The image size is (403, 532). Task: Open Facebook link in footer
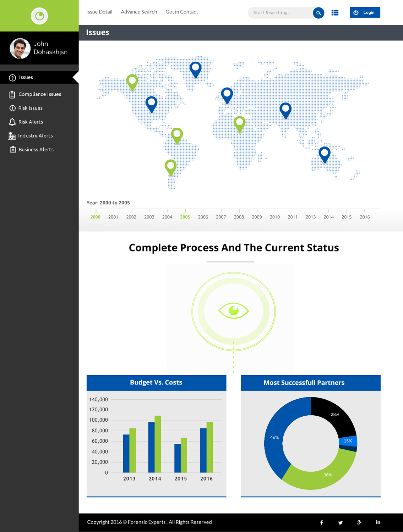click(322, 522)
